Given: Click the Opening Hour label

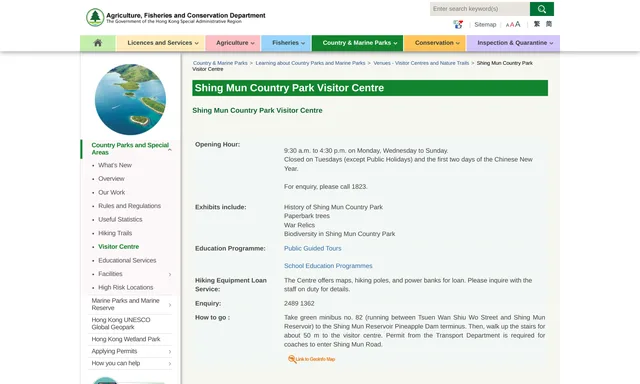Looking at the screenshot, I should 218,144.
